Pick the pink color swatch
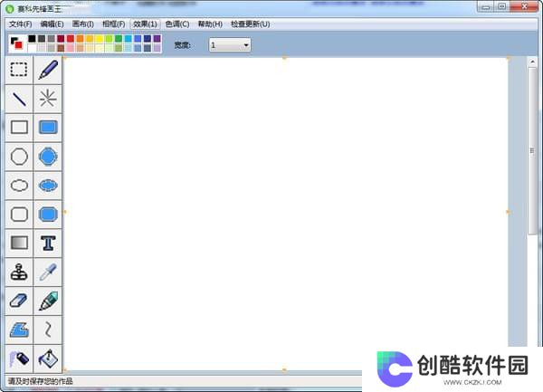 click(x=71, y=48)
